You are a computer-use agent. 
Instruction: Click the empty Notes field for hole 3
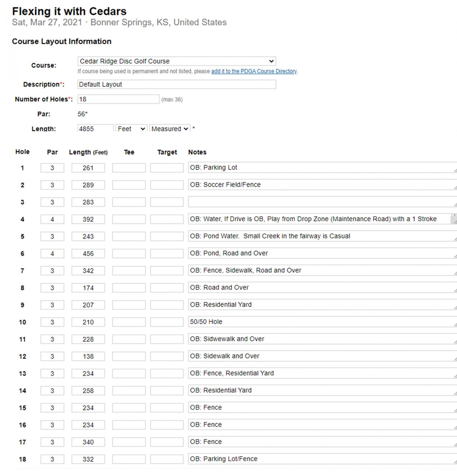322,202
